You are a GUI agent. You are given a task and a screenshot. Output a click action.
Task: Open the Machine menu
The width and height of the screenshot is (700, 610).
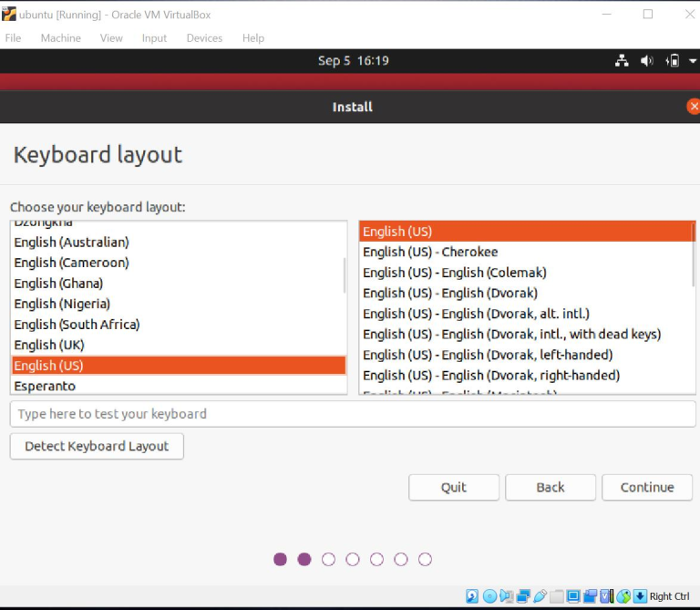pyautogui.click(x=60, y=38)
